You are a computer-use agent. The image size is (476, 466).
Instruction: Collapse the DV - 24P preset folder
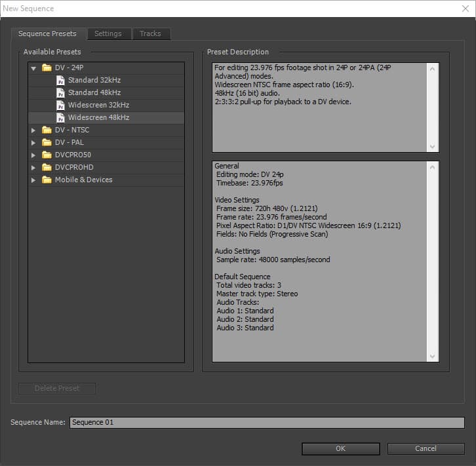(x=33, y=68)
